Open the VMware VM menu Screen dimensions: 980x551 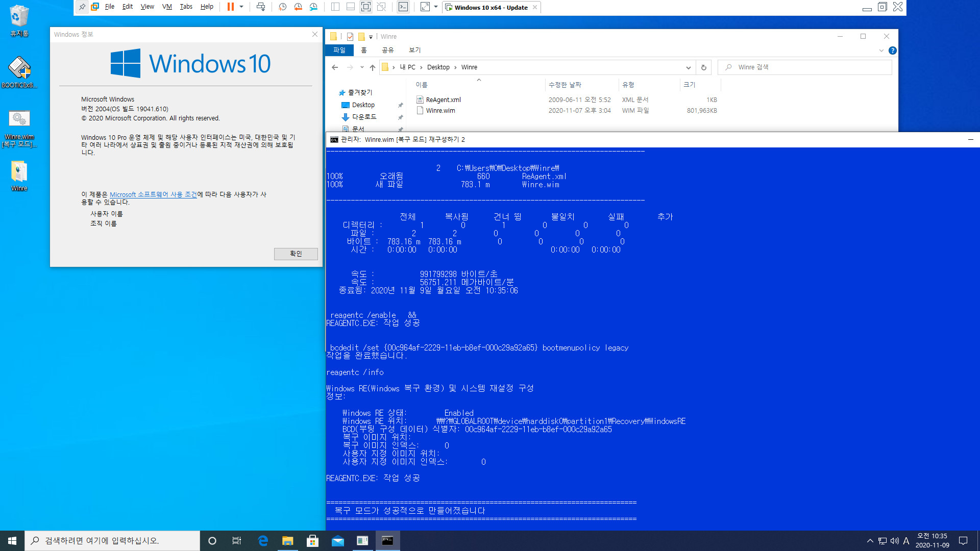(x=167, y=7)
